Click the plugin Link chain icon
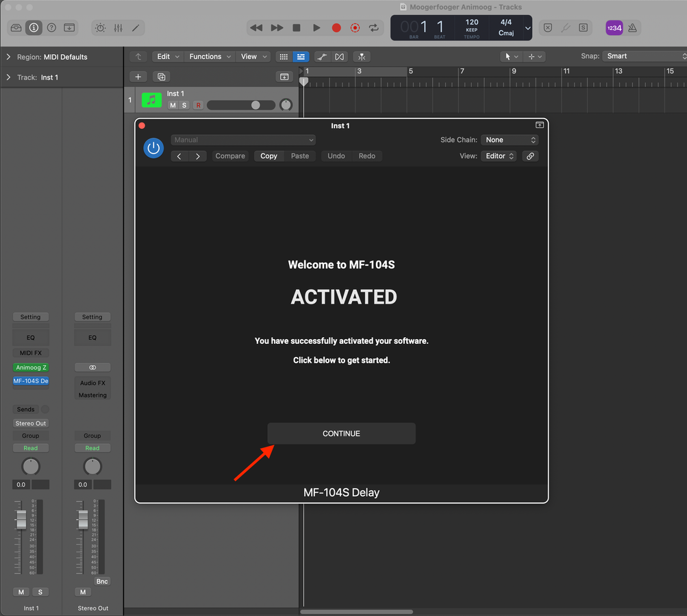The height and width of the screenshot is (616, 687). point(530,156)
